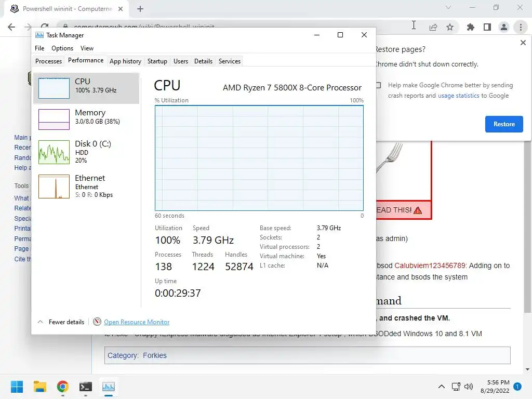Click the Resource Monitor gauge icon

tap(97, 322)
